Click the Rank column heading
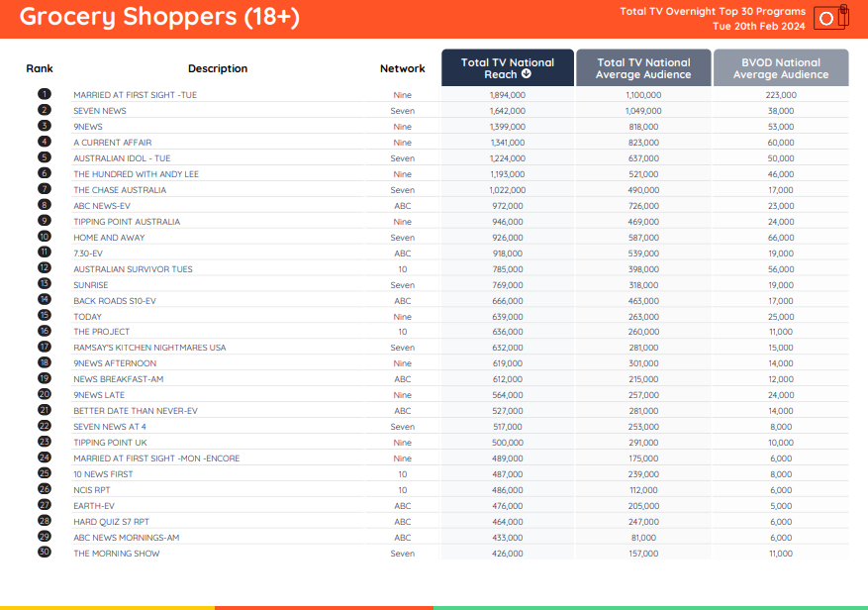This screenshot has height=610, width=868. pos(40,68)
